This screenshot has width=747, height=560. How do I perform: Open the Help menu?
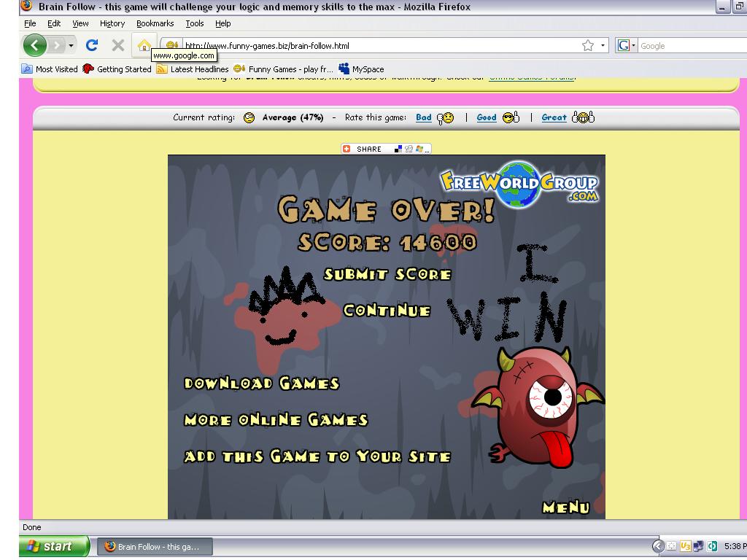223,23
